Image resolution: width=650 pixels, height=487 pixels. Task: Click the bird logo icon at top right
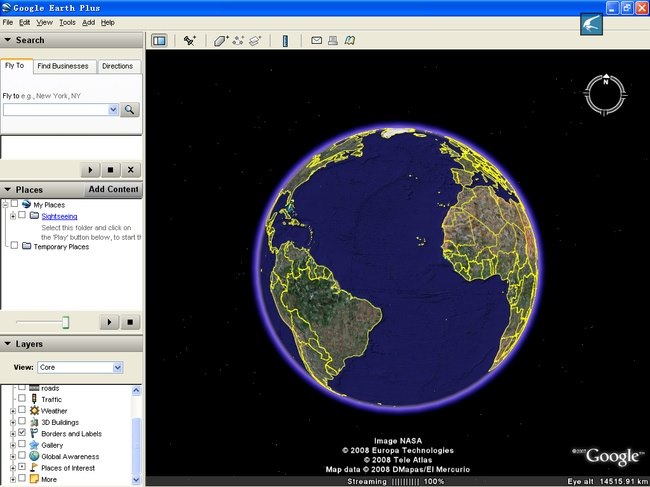click(591, 24)
